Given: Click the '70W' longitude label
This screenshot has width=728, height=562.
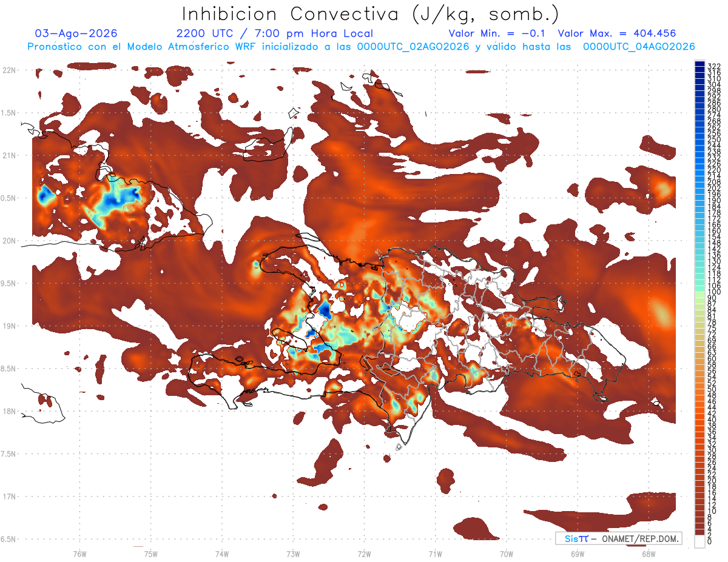Looking at the screenshot, I should 507,554.
